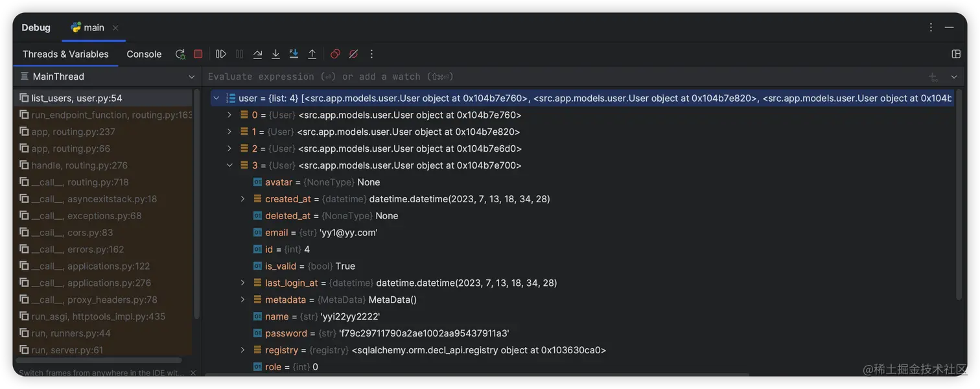Click the role = 0 variable
The height and width of the screenshot is (389, 980).
[286, 367]
